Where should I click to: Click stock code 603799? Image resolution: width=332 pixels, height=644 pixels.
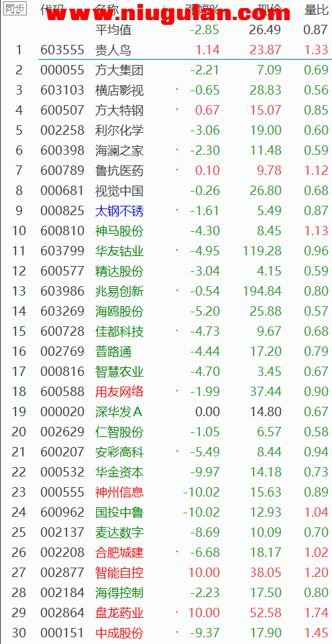pyautogui.click(x=62, y=251)
